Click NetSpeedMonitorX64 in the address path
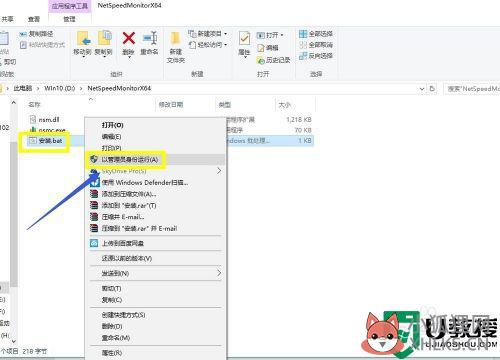 119,88
